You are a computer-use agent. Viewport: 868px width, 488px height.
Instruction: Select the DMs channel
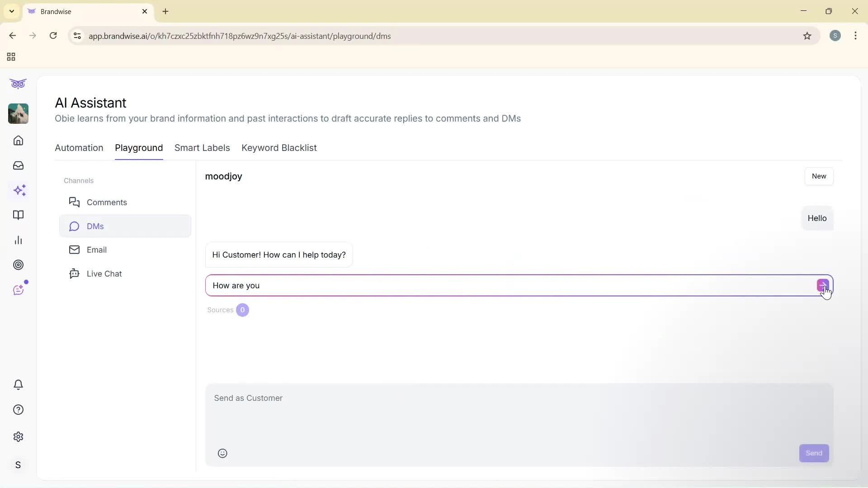95,226
